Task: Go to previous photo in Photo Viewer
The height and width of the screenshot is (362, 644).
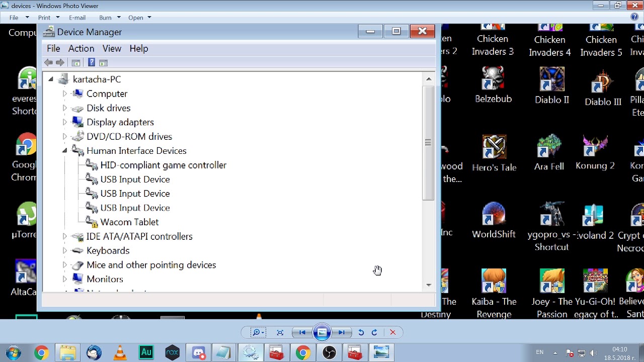Action: (302, 332)
